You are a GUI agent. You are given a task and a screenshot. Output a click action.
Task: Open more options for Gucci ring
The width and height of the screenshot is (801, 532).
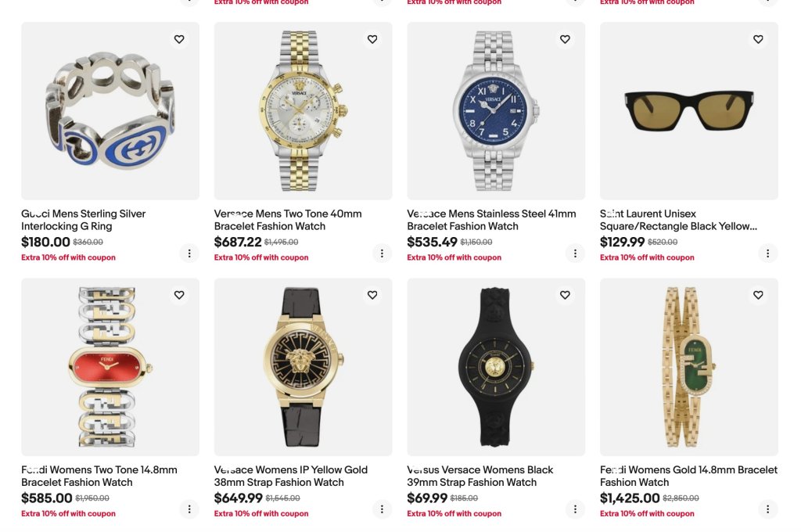coord(189,253)
